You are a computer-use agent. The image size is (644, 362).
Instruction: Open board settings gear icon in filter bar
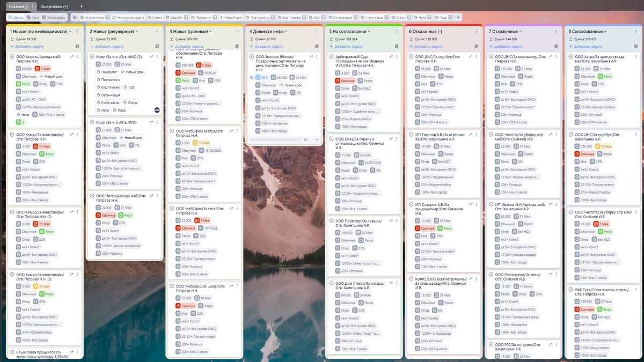[x=75, y=17]
